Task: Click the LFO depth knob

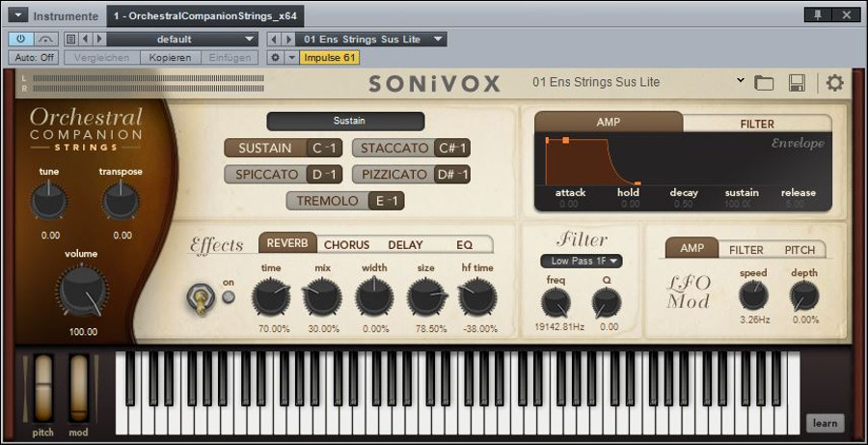Action: coord(804,296)
